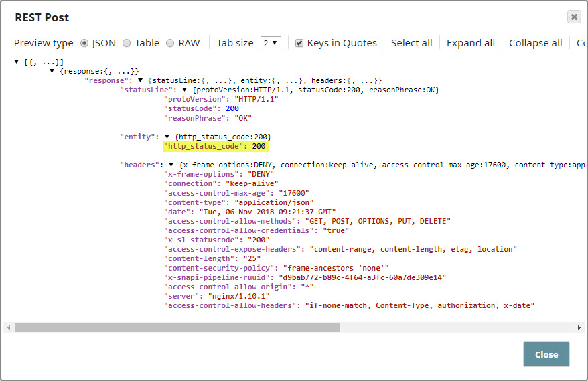Toggle the Keys in Quotes checkbox
Image resolution: width=588 pixels, height=381 pixels.
(x=299, y=43)
